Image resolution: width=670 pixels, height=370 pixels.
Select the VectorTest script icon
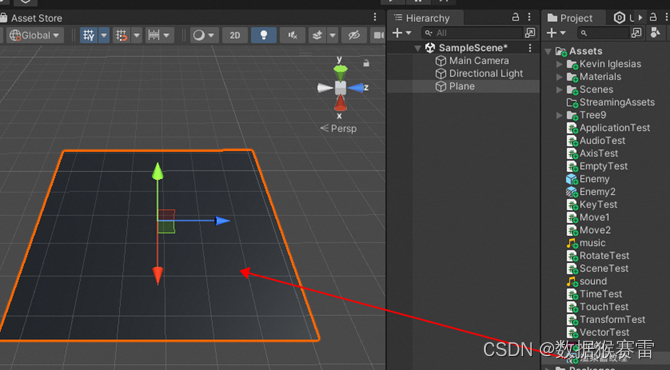[572, 333]
